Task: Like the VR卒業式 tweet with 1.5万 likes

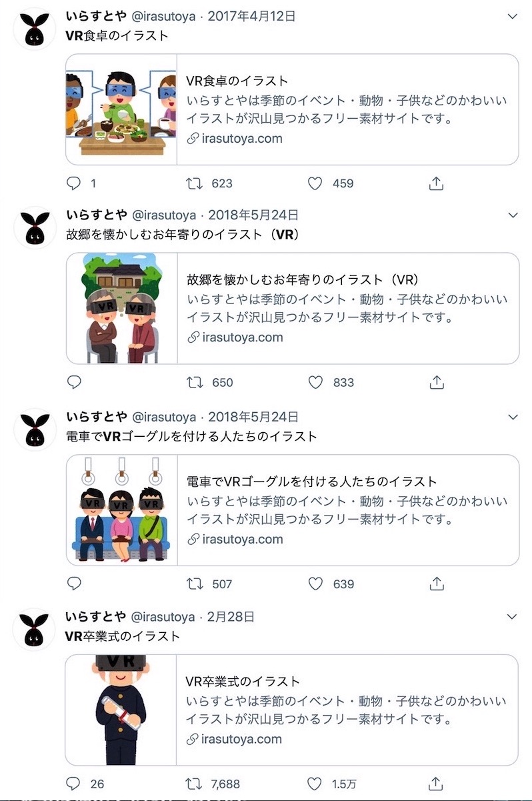Action: point(315,783)
